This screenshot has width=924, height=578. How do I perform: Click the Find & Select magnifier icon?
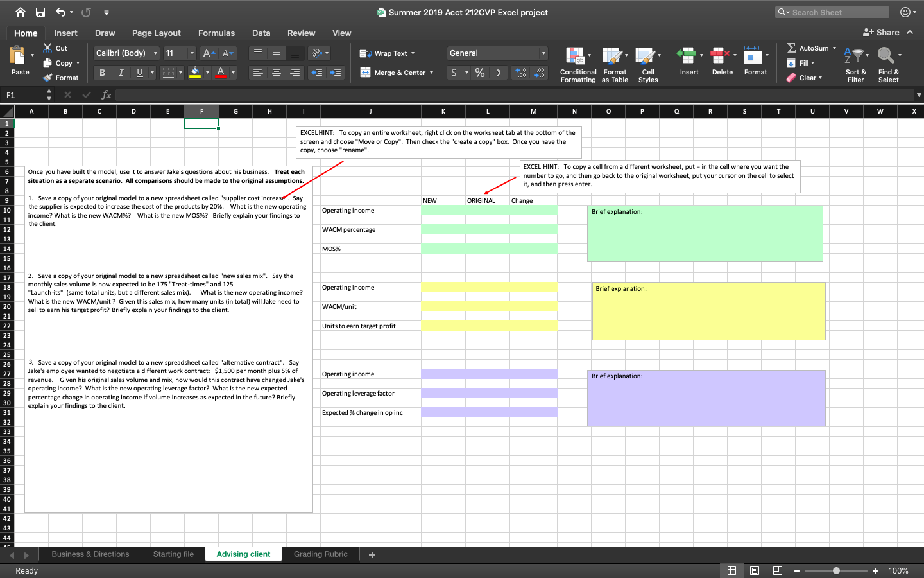click(x=886, y=56)
